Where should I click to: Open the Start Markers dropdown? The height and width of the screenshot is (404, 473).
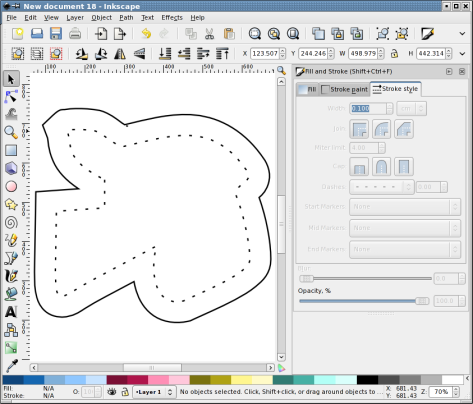click(405, 207)
